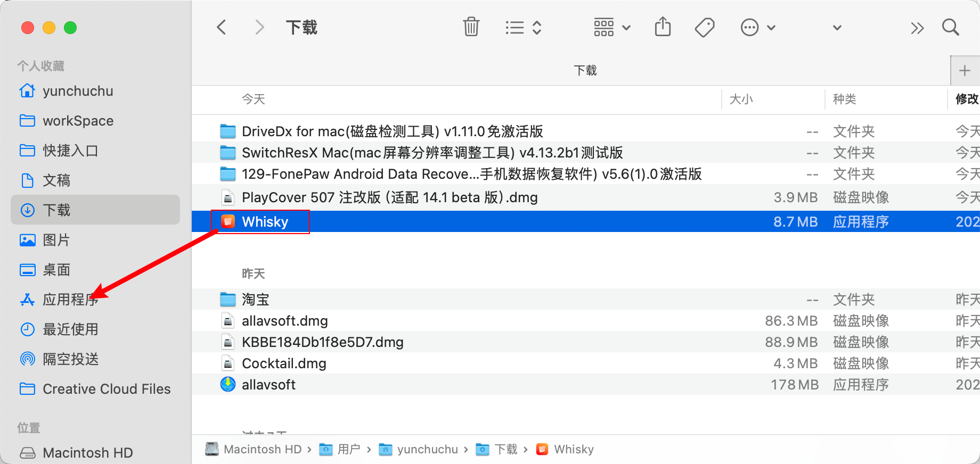Click Whisky in path bar
Image resolution: width=980 pixels, height=464 pixels.
565,449
